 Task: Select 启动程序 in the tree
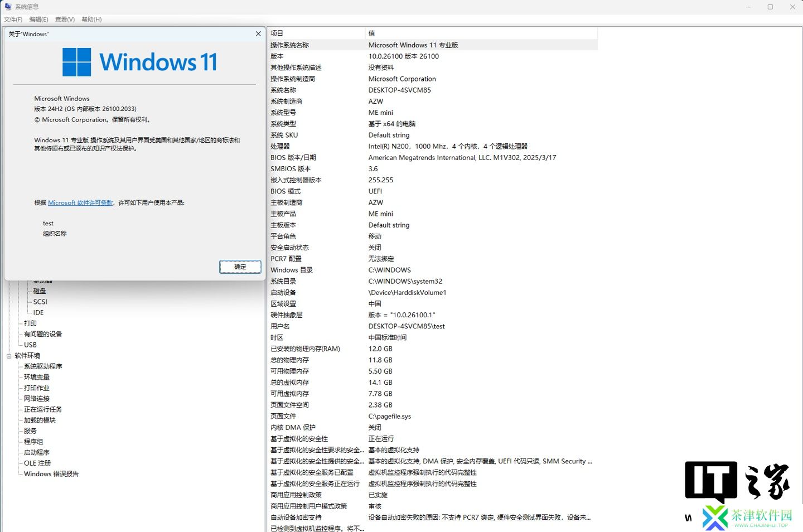click(x=37, y=453)
